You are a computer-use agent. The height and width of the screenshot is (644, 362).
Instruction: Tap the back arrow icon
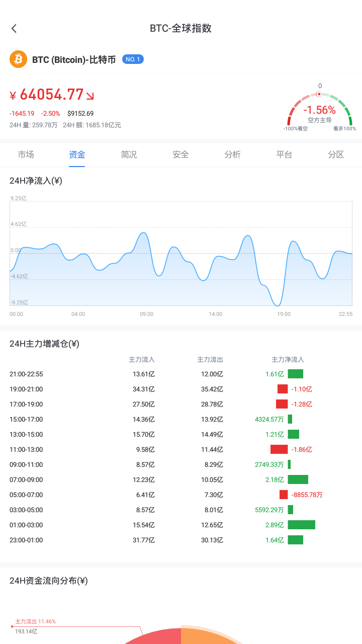[14, 29]
